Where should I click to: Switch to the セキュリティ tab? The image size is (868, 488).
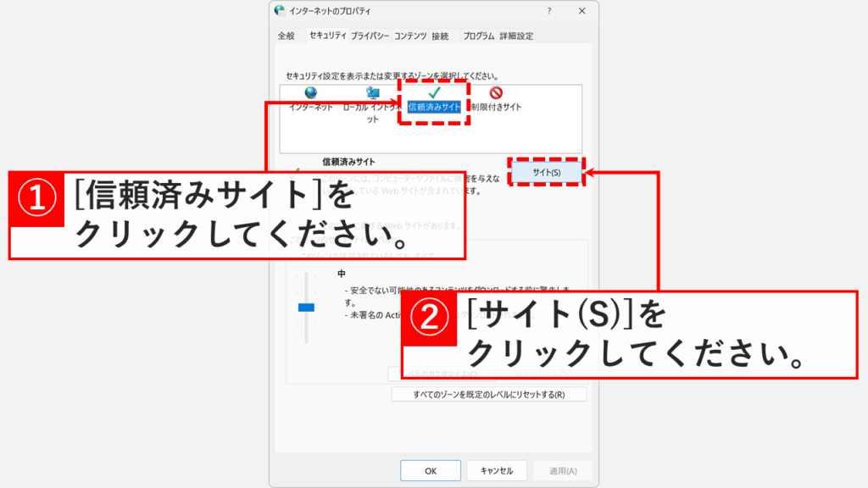click(327, 36)
